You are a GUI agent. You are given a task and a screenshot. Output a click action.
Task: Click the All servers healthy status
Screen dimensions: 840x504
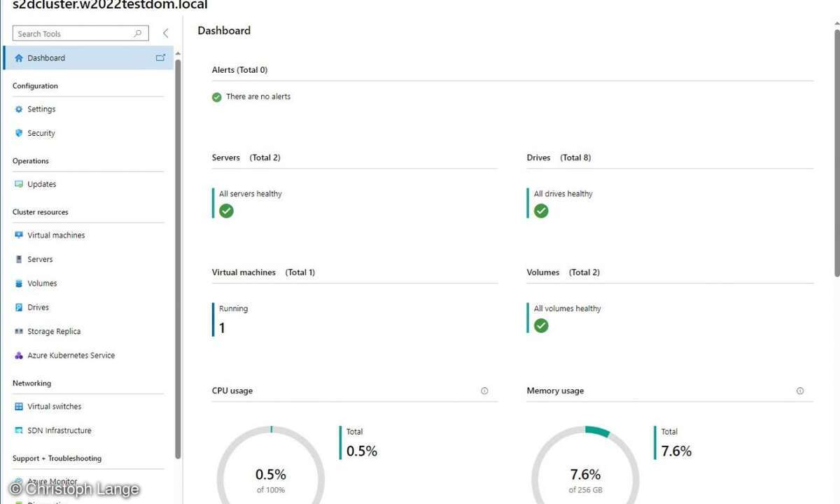250,194
